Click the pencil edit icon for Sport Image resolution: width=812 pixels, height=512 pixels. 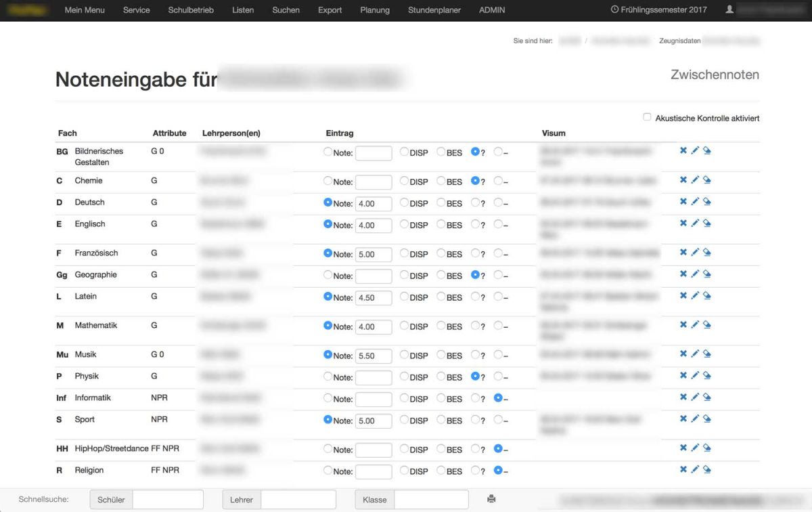click(695, 419)
